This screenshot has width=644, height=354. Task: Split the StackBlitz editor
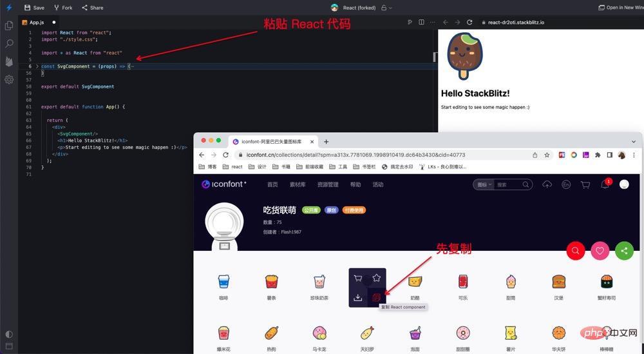pyautogui.click(x=421, y=22)
